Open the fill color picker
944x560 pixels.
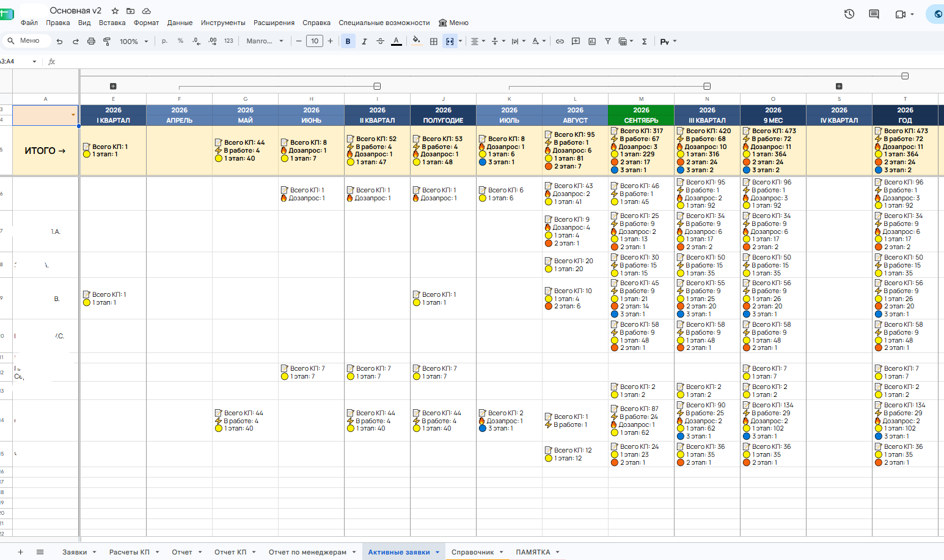pyautogui.click(x=416, y=42)
